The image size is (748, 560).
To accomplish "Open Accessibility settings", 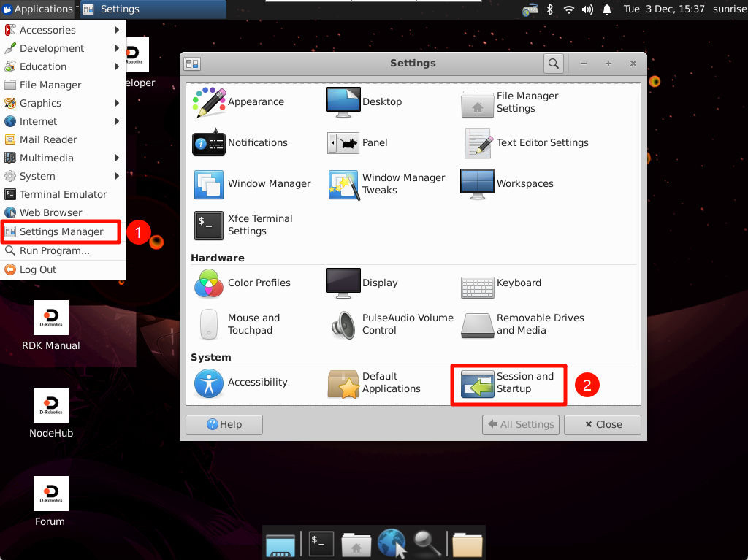I will [241, 383].
